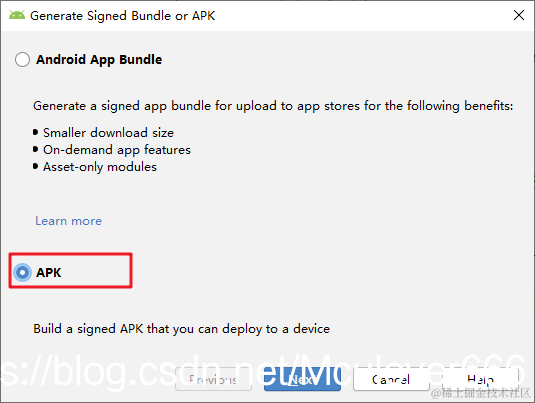Select the APK radio button
The width and height of the screenshot is (535, 403).
point(23,273)
